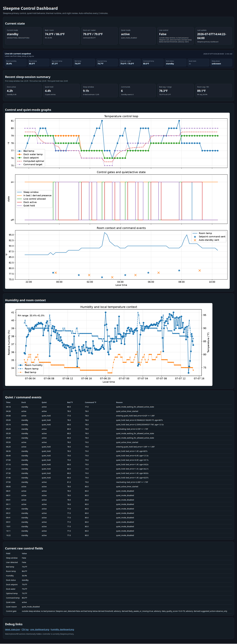237x644 pixels.
Task: Click the Time column header in events table
Action: tap(8, 402)
